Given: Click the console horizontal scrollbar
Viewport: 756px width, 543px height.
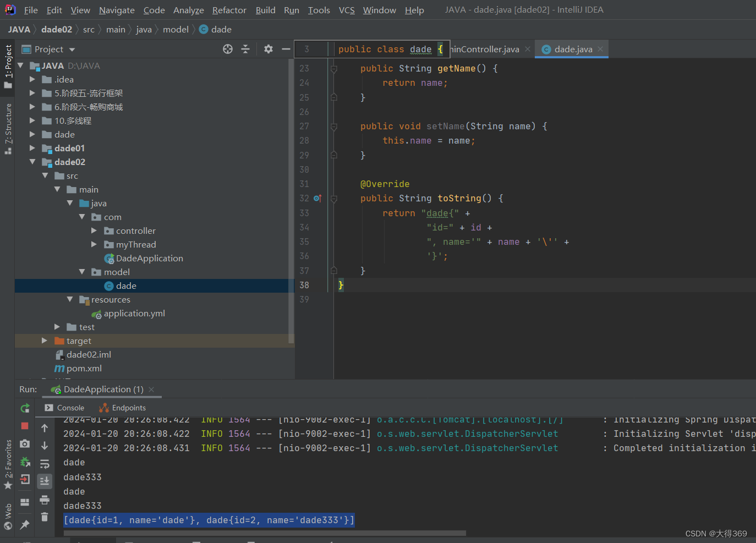Looking at the screenshot, I should coord(264,533).
